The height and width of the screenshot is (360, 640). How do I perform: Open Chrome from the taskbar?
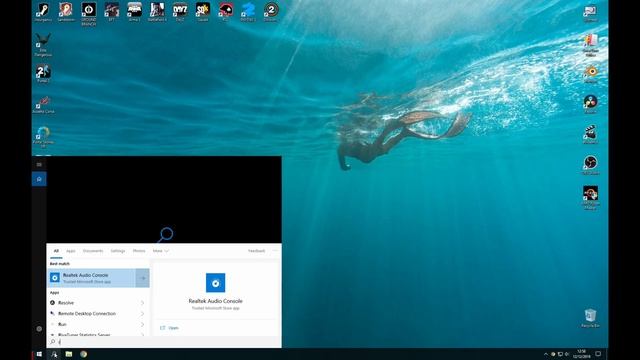point(83,354)
